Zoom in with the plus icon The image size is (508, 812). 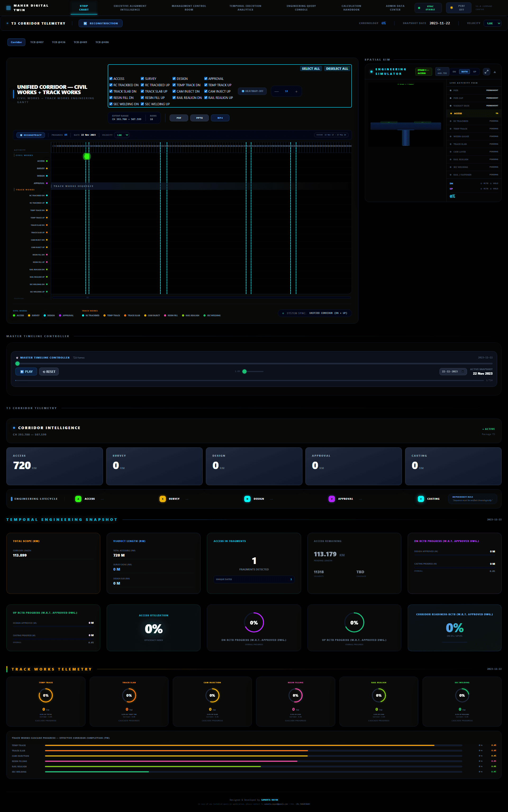[x=296, y=91]
